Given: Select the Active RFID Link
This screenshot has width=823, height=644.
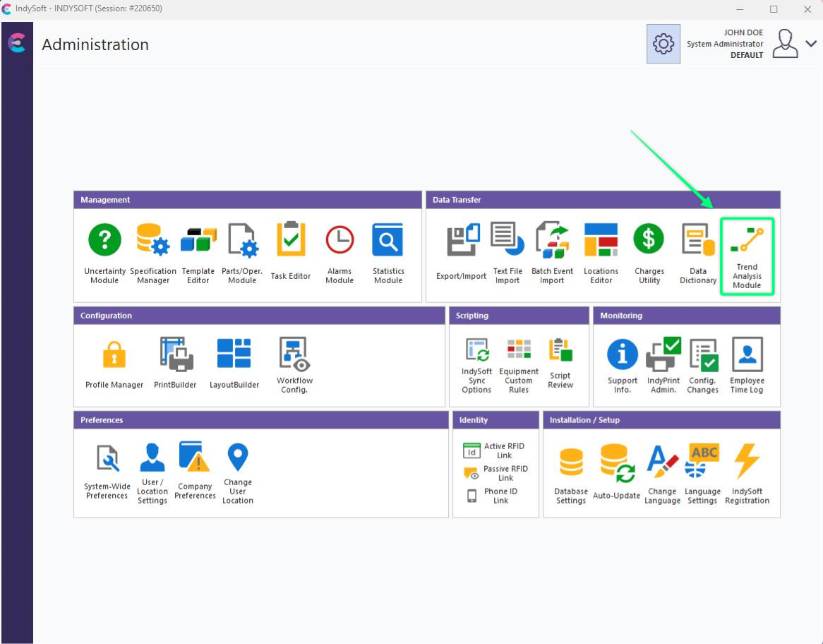Looking at the screenshot, I should (494, 451).
